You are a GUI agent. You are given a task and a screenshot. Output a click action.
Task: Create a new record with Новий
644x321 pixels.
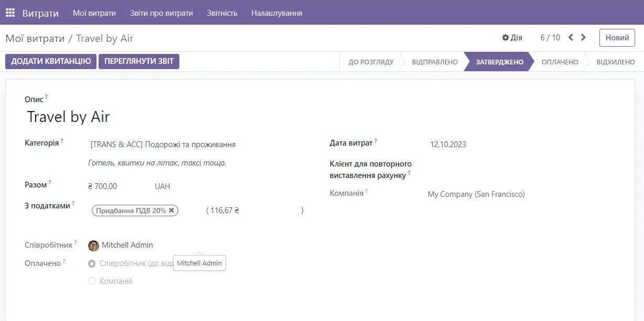pyautogui.click(x=617, y=38)
